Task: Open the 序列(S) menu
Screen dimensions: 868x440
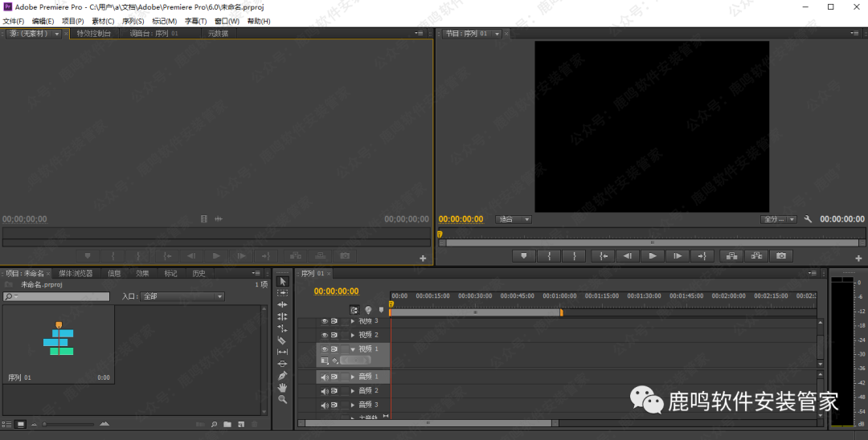Action: [x=133, y=21]
